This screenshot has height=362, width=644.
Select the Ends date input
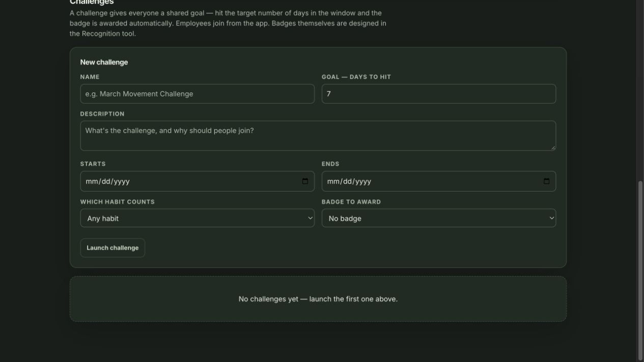pos(439,182)
